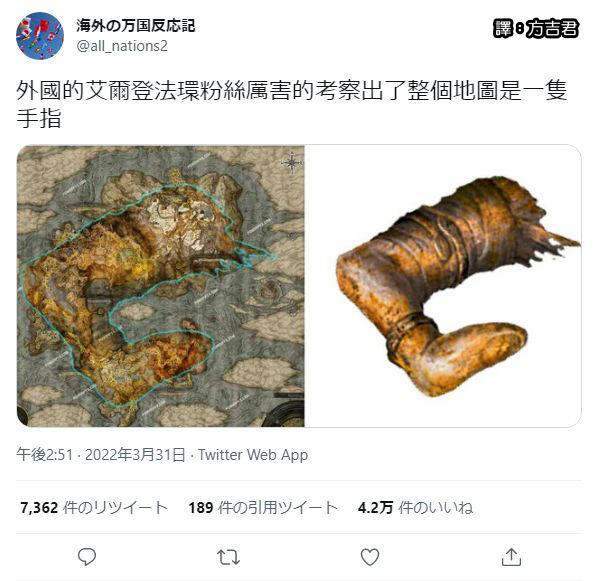This screenshot has height=581, width=598.
Task: Click the 午後2:51 timestamp
Action: tap(44, 455)
